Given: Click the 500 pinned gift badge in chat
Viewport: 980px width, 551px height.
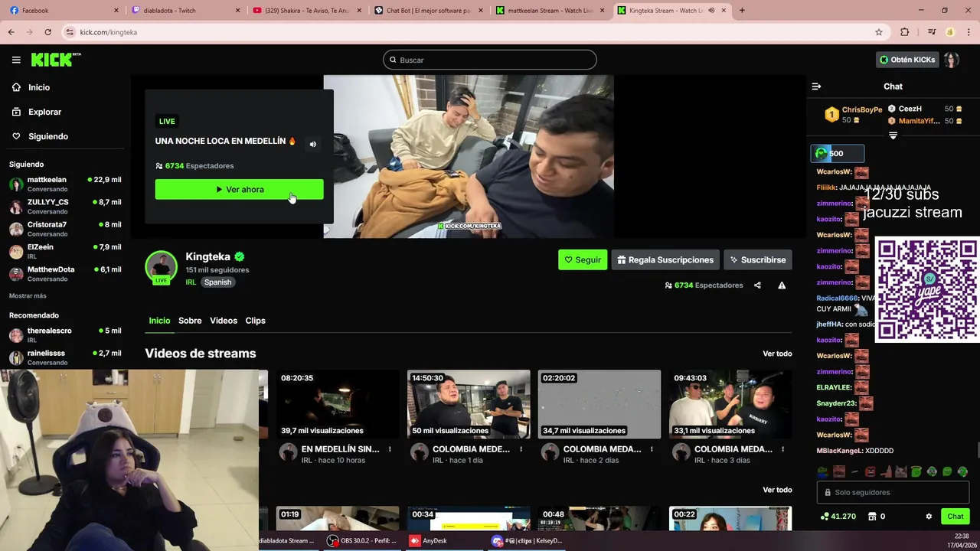Looking at the screenshot, I should [x=838, y=153].
